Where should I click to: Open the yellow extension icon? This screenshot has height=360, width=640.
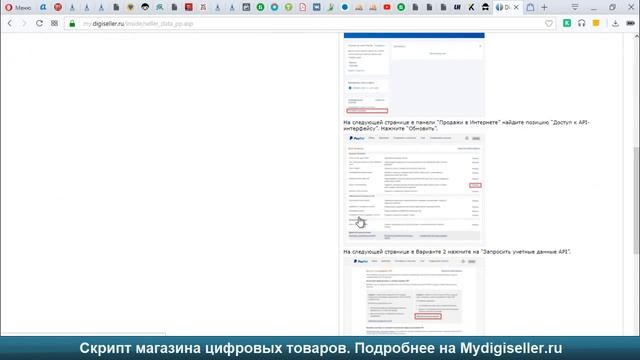click(x=596, y=23)
